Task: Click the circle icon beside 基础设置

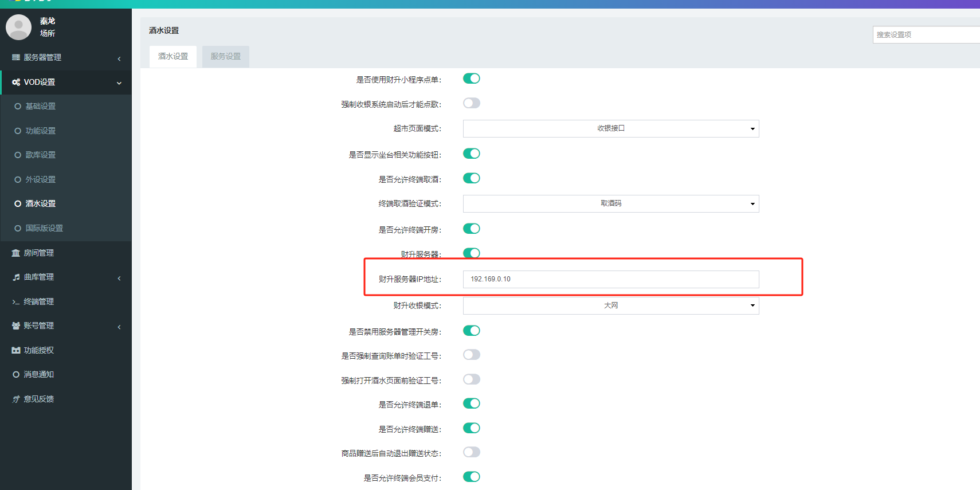Action: 18,106
